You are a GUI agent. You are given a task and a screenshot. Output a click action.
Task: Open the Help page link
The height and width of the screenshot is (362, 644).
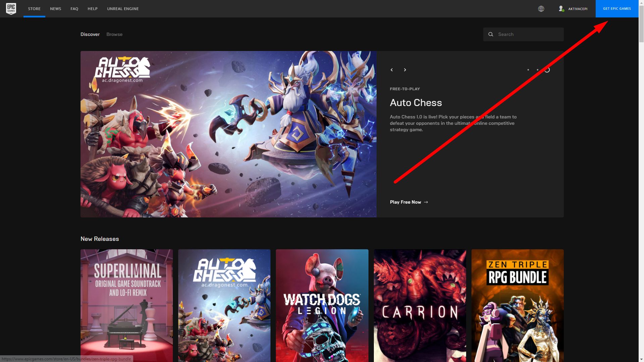point(93,9)
